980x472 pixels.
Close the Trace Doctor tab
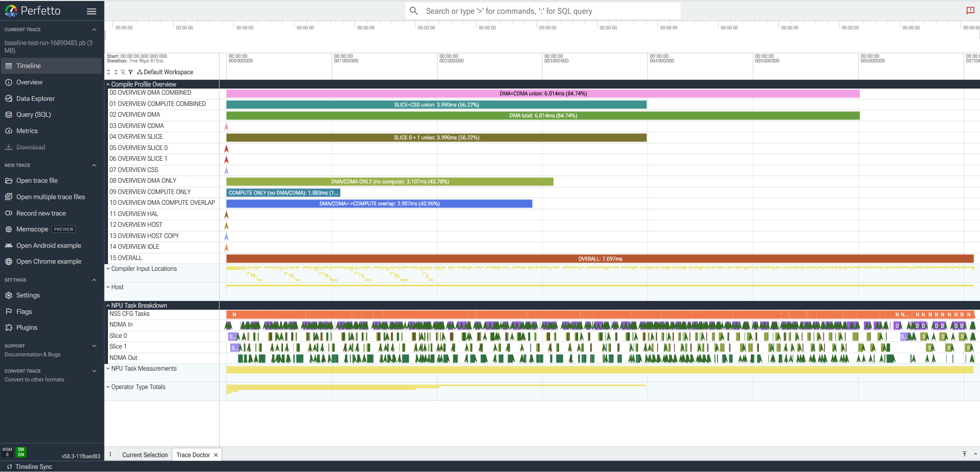(x=216, y=455)
